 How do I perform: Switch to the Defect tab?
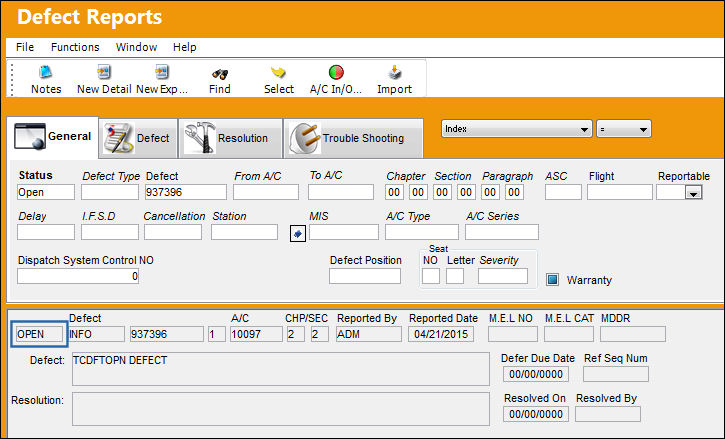138,138
